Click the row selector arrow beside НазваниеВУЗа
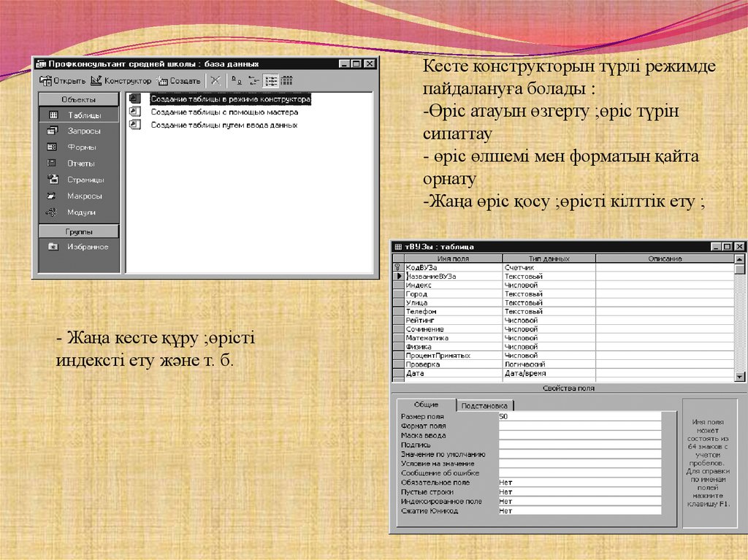The image size is (748, 560). tap(398, 276)
